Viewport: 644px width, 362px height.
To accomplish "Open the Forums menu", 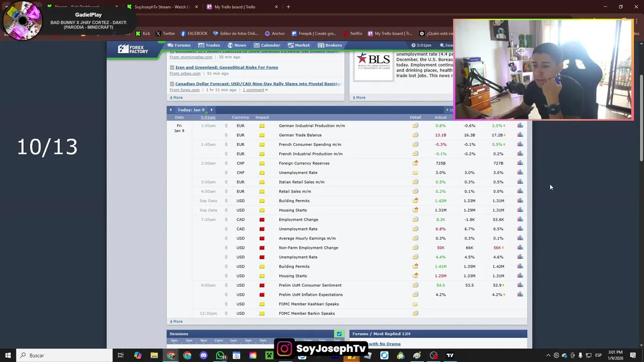I will click(x=179, y=45).
